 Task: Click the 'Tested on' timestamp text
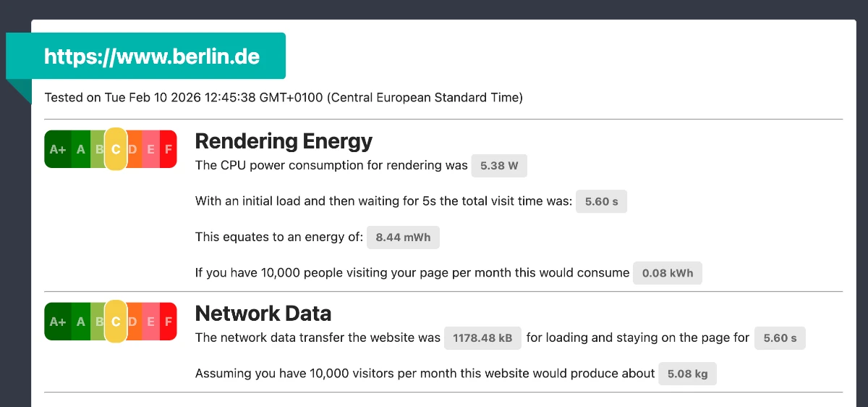283,97
